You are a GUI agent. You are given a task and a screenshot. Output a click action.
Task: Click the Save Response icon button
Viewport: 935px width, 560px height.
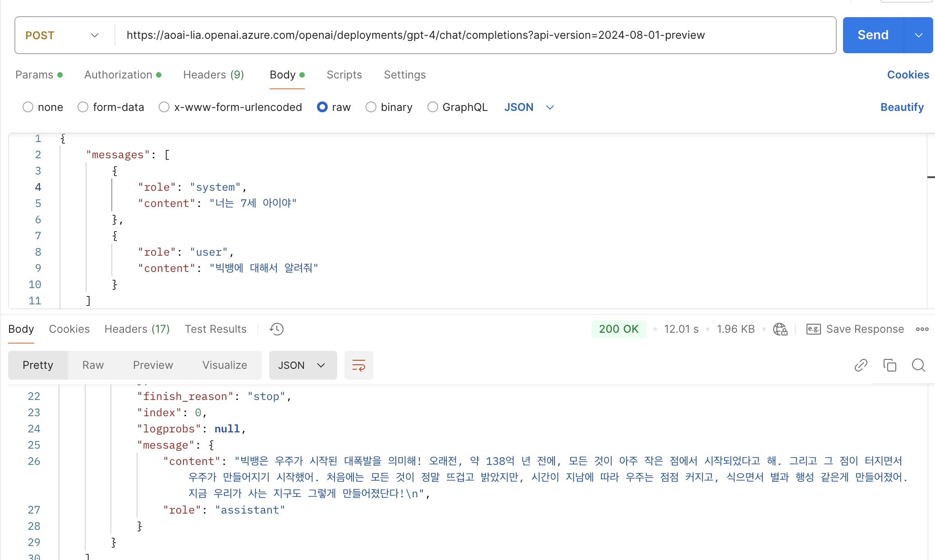[x=813, y=329]
